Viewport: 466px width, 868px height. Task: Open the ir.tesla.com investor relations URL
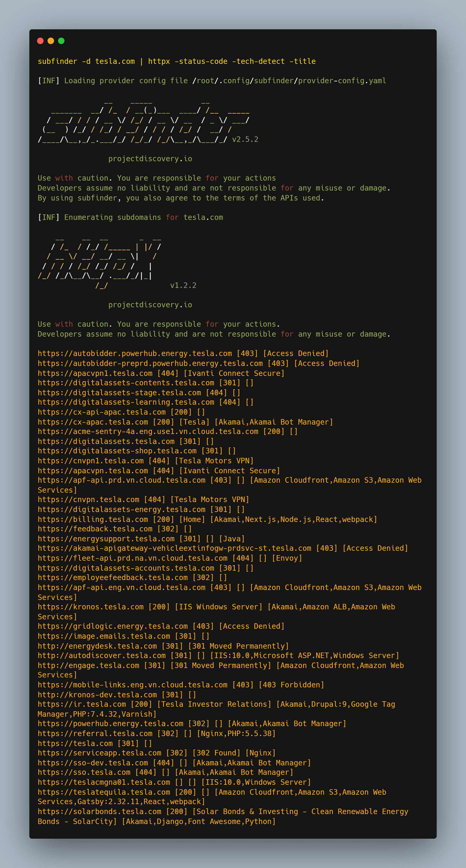(x=82, y=704)
